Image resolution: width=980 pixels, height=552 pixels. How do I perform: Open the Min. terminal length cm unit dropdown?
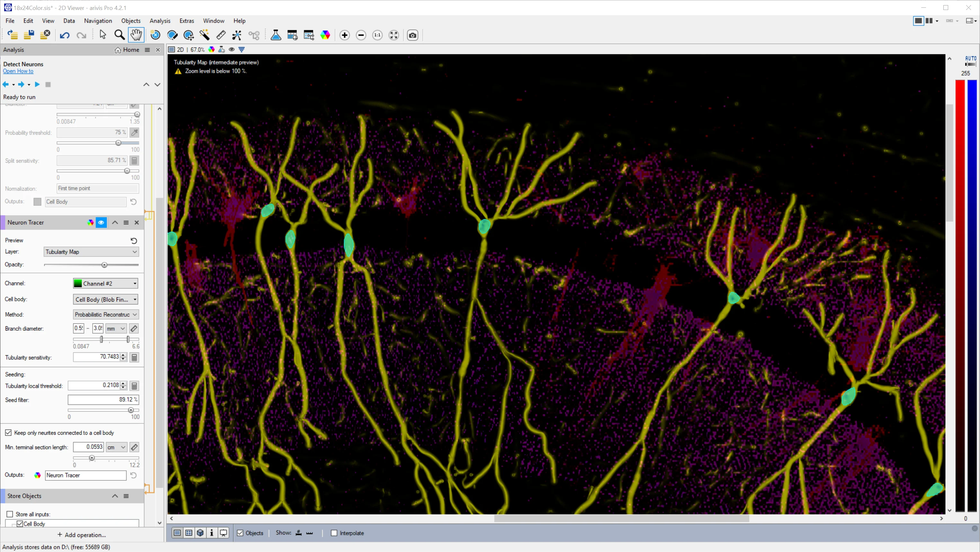pos(116,447)
